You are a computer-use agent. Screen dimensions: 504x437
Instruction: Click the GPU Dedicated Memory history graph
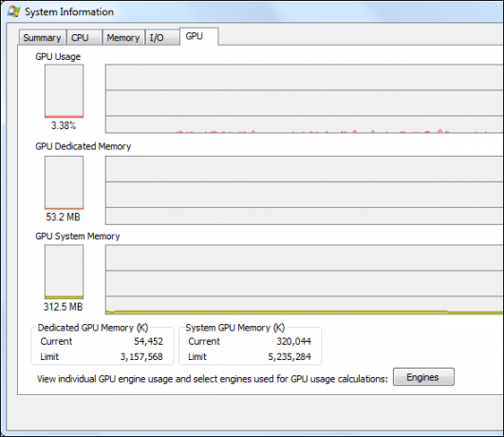pos(305,191)
